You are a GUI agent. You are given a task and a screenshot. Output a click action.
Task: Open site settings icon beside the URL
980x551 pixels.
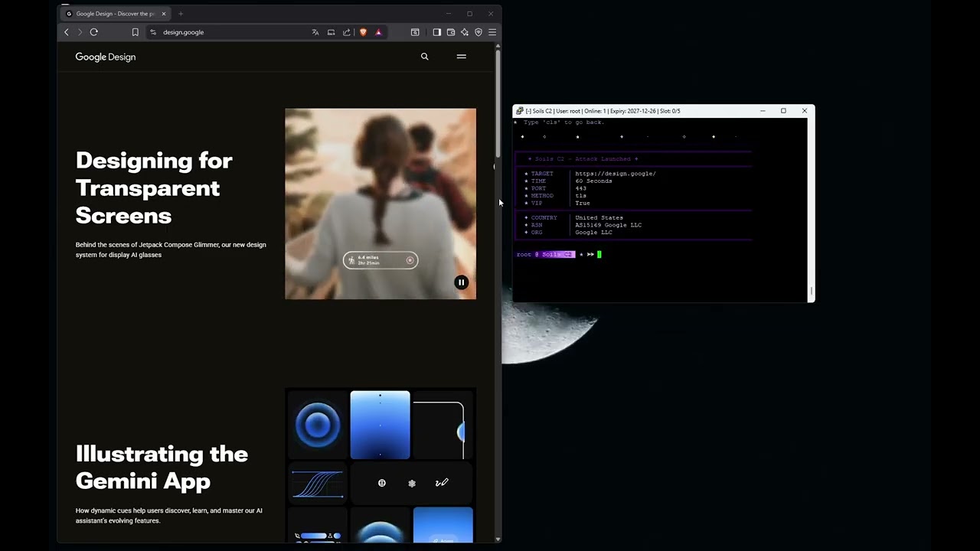point(153,32)
